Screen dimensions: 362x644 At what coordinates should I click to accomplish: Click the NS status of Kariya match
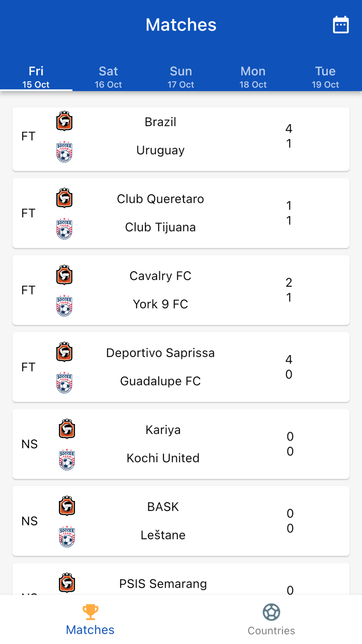coord(29,444)
